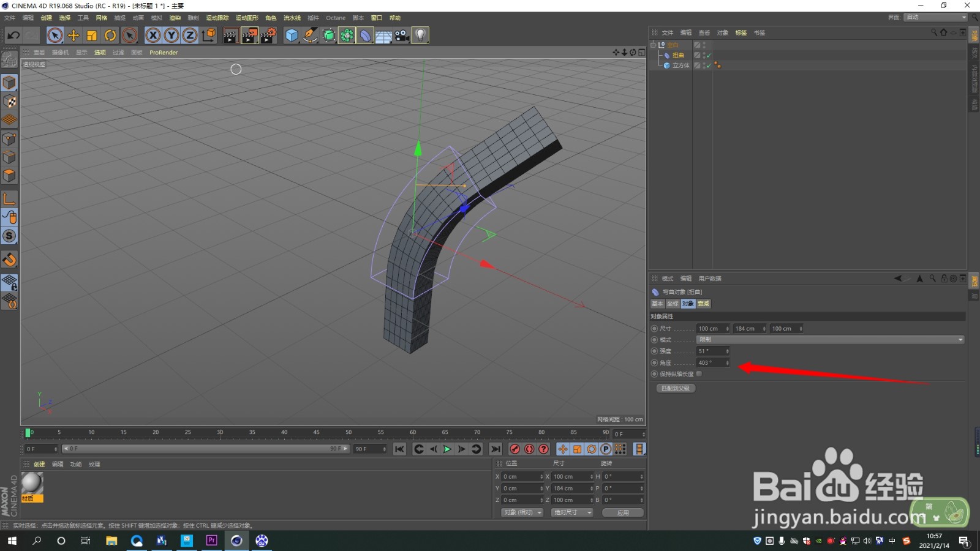Select Texture mode checkerboard cube icon
This screenshot has width=980, height=551.
tap(9, 102)
